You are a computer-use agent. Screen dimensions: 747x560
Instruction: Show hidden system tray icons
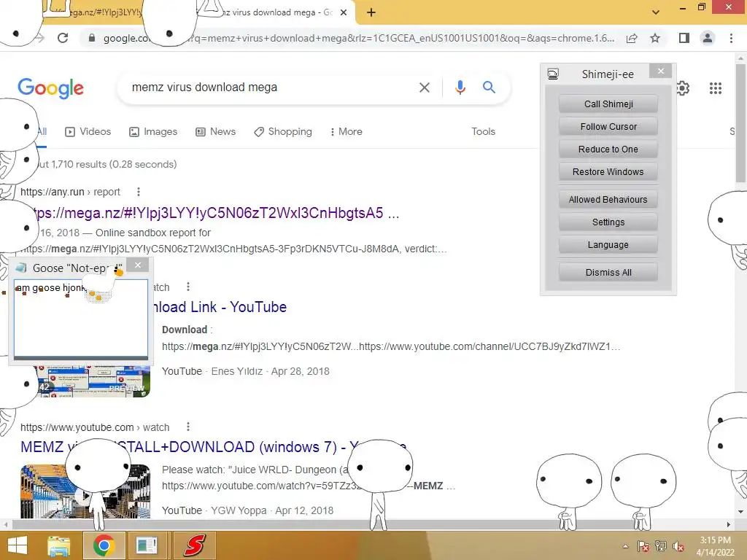[x=625, y=546]
